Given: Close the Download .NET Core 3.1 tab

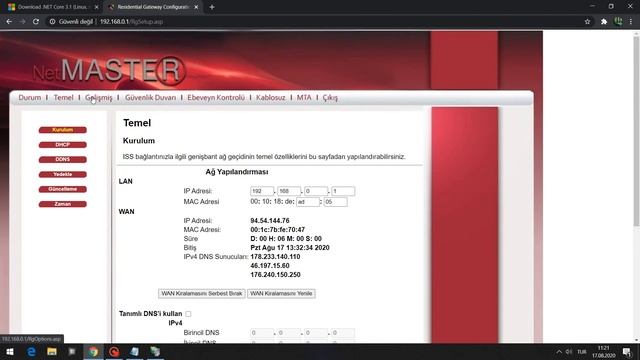Looking at the screenshot, I should (x=96, y=7).
